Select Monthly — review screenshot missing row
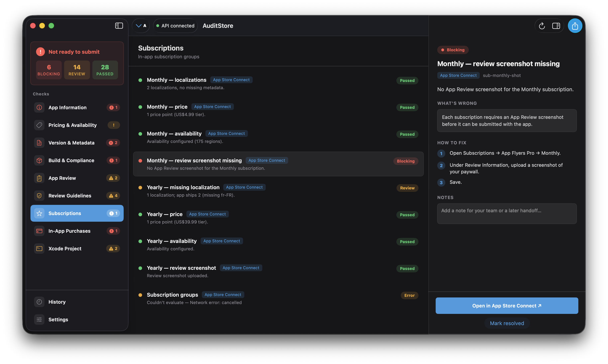This screenshot has height=364, width=608. click(278, 164)
